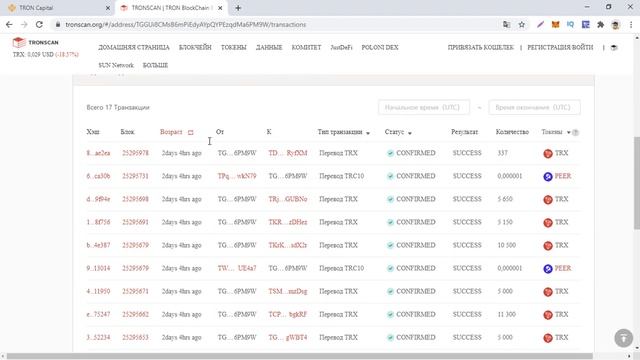Screen dimensions: 640x360
Task: Click confirmed check icon in first row
Action: pyautogui.click(x=390, y=153)
